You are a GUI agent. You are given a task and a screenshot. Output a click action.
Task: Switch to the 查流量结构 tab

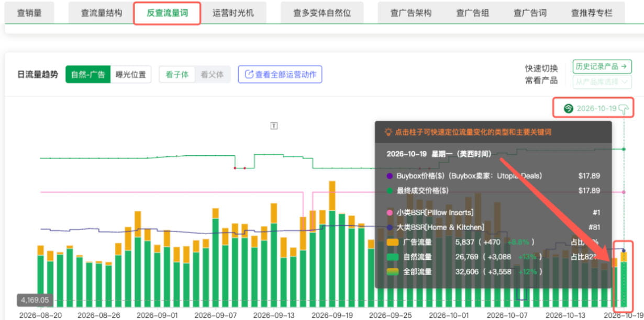101,13
